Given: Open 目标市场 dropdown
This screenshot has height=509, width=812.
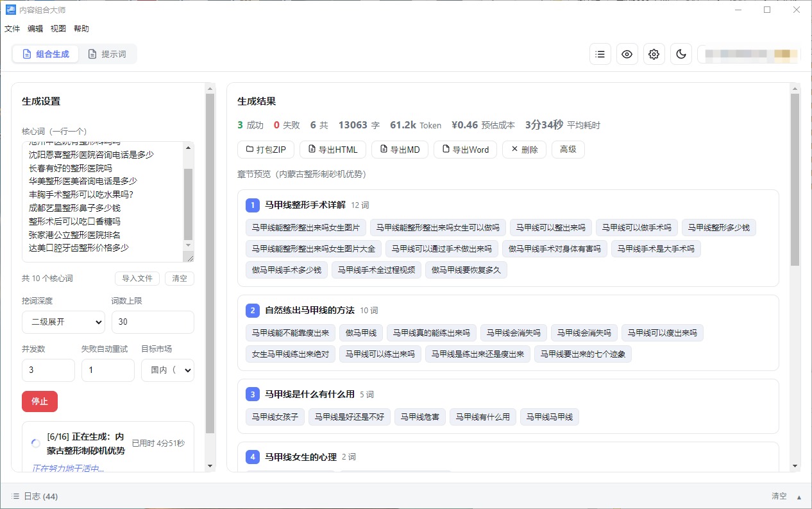Looking at the screenshot, I should pos(167,370).
